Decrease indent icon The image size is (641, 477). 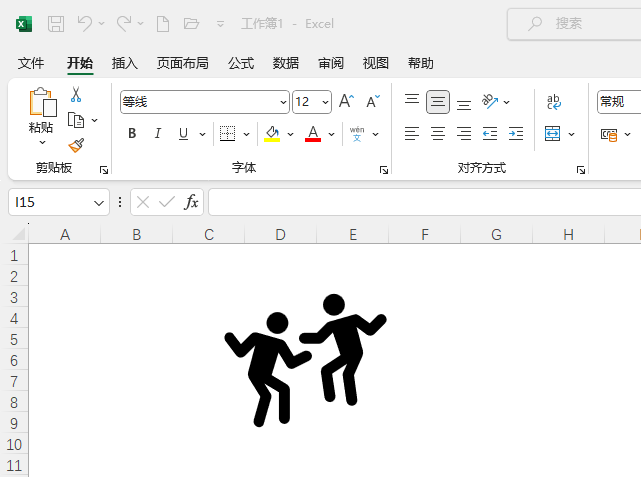click(490, 134)
